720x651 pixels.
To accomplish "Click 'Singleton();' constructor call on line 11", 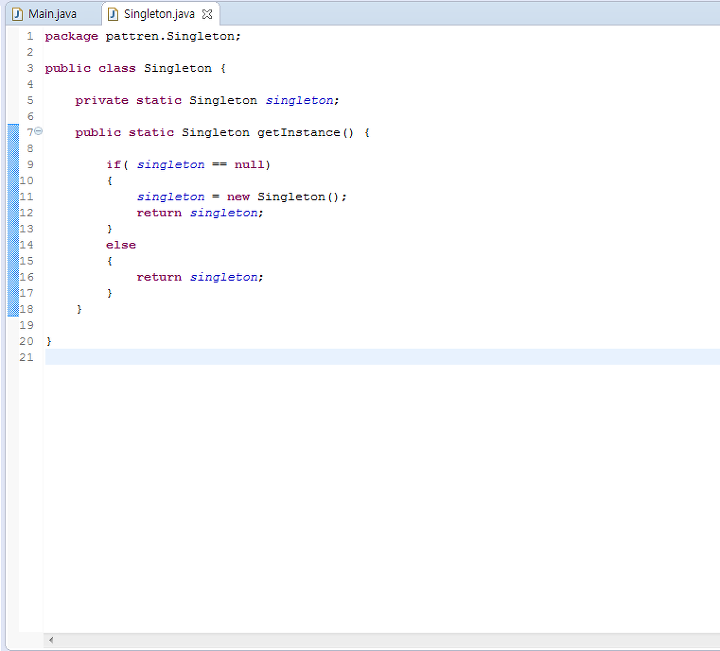I will [302, 197].
